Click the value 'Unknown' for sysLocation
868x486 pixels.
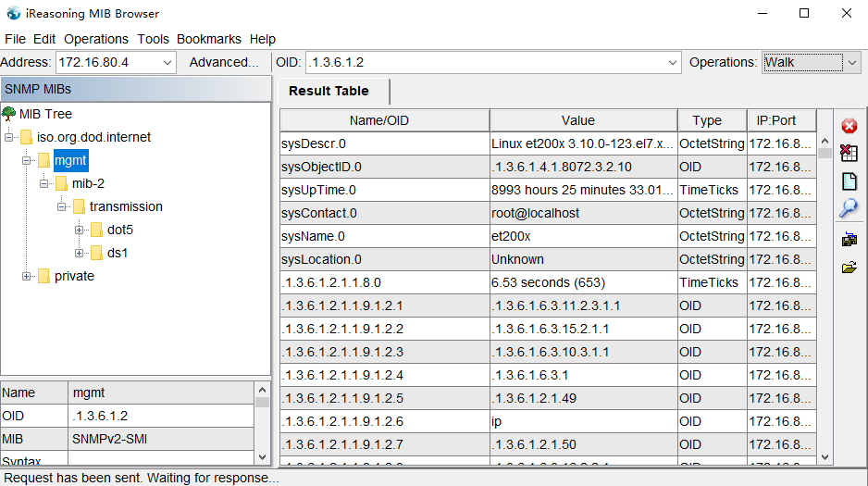pos(517,259)
